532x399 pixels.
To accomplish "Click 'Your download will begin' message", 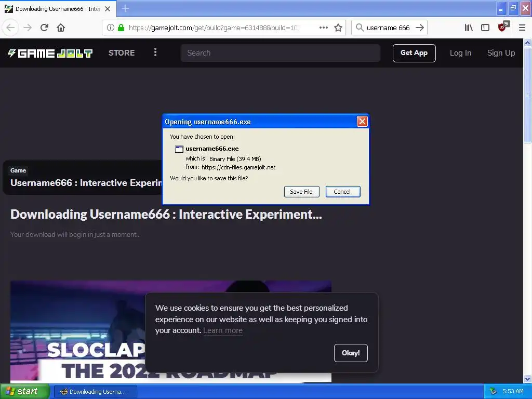I will [75, 234].
